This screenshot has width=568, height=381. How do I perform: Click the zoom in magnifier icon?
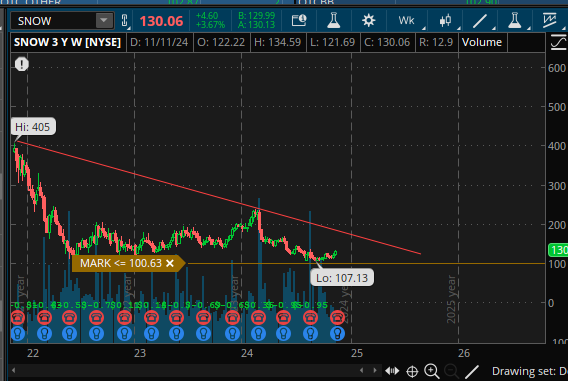[x=432, y=371]
